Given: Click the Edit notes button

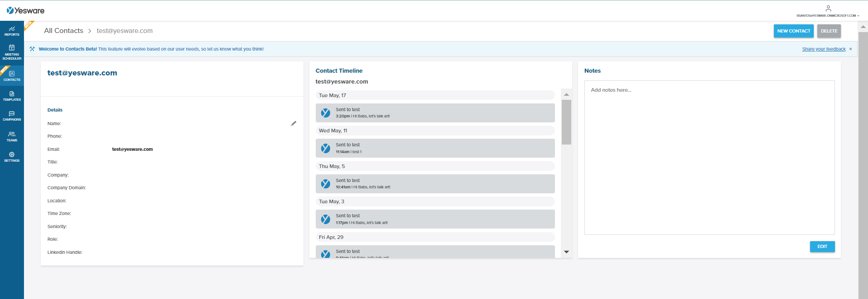Looking at the screenshot, I should [822, 246].
